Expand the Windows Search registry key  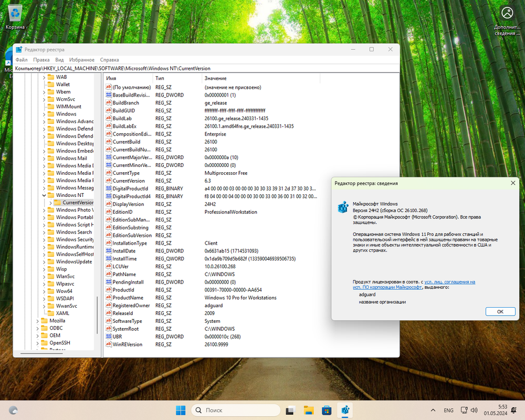pyautogui.click(x=44, y=232)
